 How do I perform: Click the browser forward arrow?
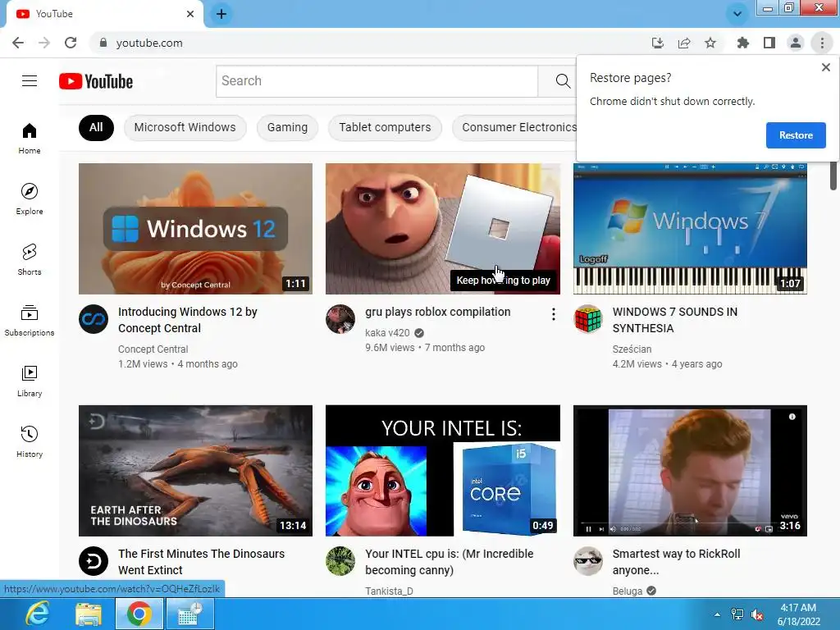(44, 43)
